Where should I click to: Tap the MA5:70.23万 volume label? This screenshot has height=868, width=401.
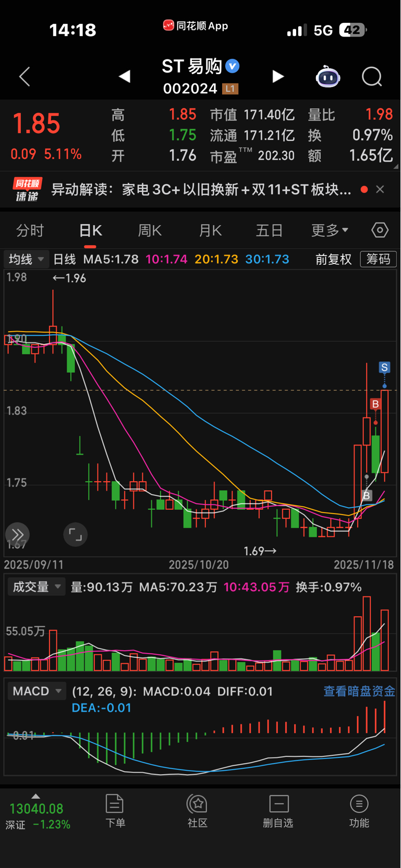click(178, 587)
